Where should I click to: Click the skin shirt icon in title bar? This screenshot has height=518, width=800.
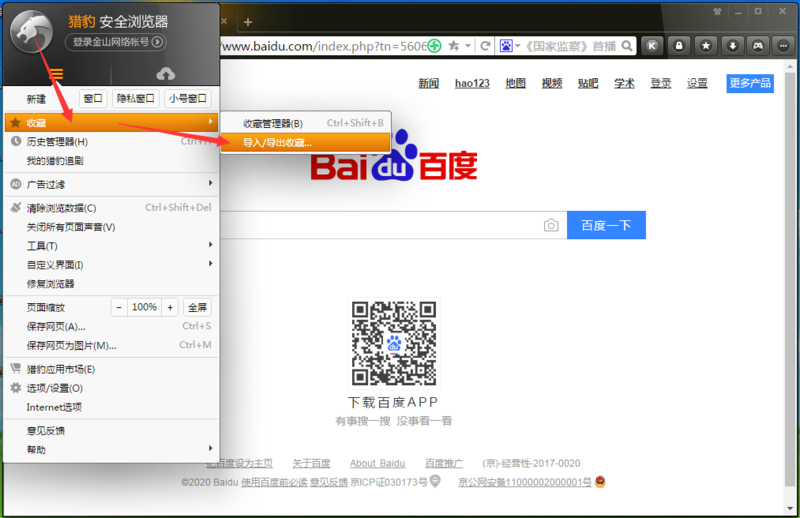[717, 11]
